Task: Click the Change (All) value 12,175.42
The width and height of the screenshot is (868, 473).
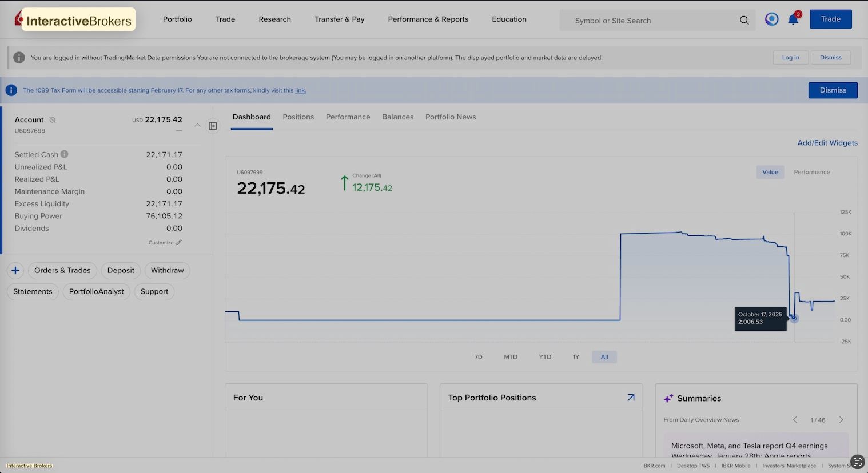Action: [372, 187]
